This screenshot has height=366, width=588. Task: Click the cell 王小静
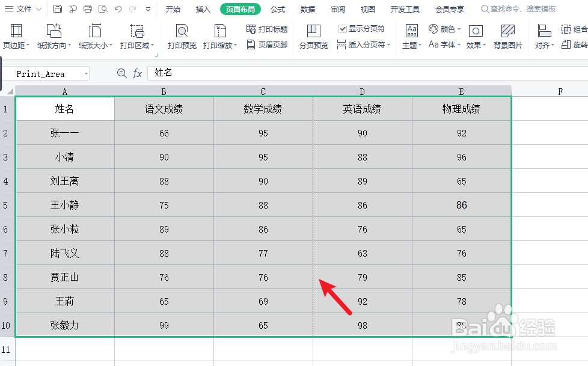click(x=65, y=205)
